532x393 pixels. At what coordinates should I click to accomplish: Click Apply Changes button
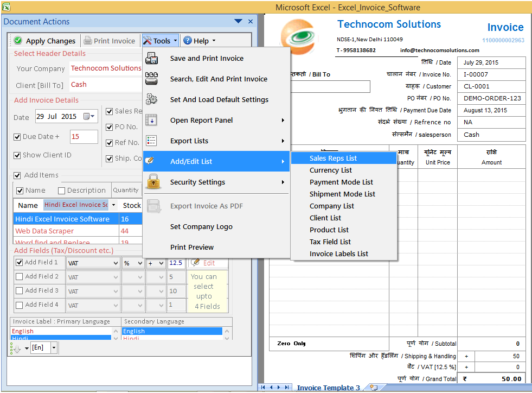45,41
